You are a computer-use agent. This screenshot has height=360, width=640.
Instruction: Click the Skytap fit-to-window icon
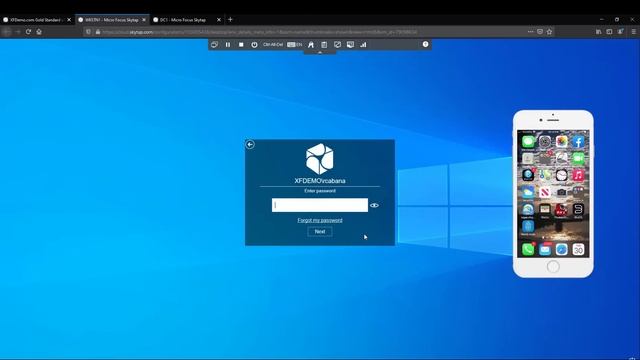tap(214, 44)
